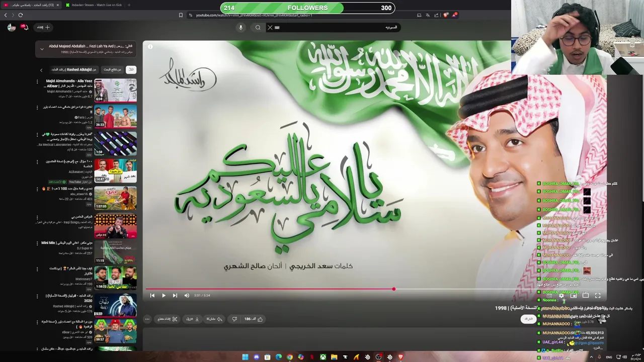
Task: Select the 'From Rashed AlMajid' filter chip
Action: coord(74,69)
